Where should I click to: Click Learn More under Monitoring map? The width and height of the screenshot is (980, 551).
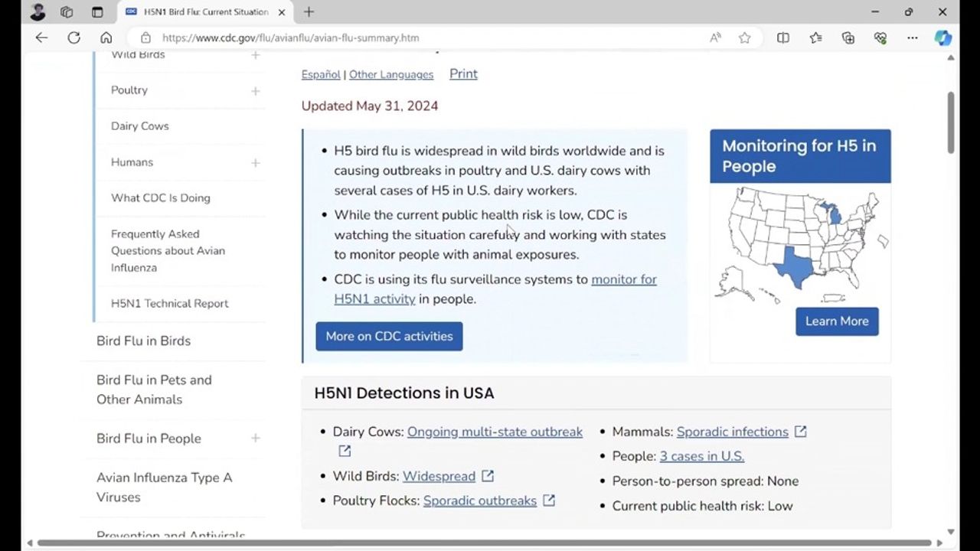(x=836, y=321)
